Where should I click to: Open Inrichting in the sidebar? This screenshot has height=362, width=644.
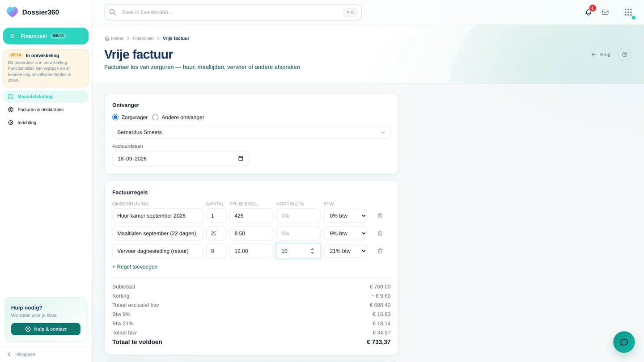pos(46,122)
